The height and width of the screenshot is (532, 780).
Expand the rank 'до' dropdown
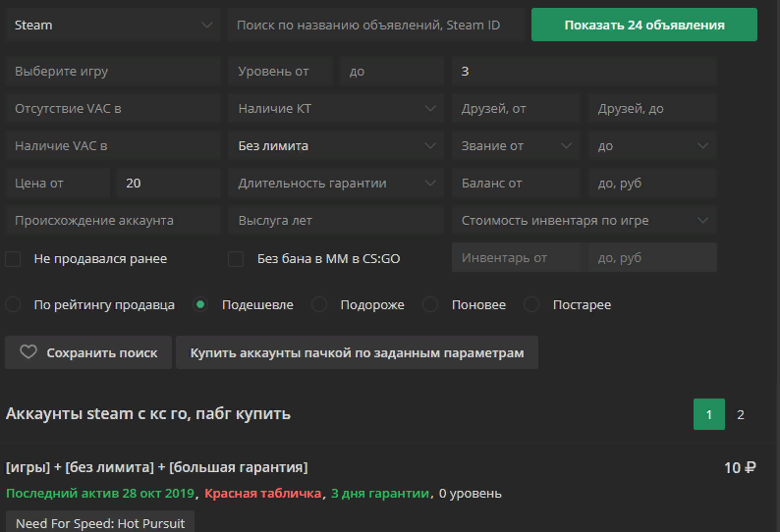[x=652, y=145]
